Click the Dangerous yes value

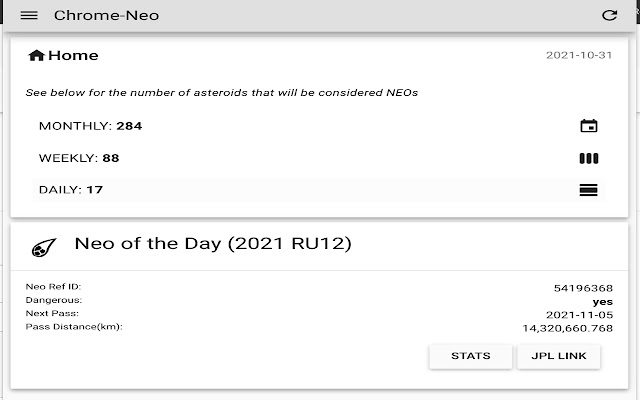pyautogui.click(x=602, y=301)
